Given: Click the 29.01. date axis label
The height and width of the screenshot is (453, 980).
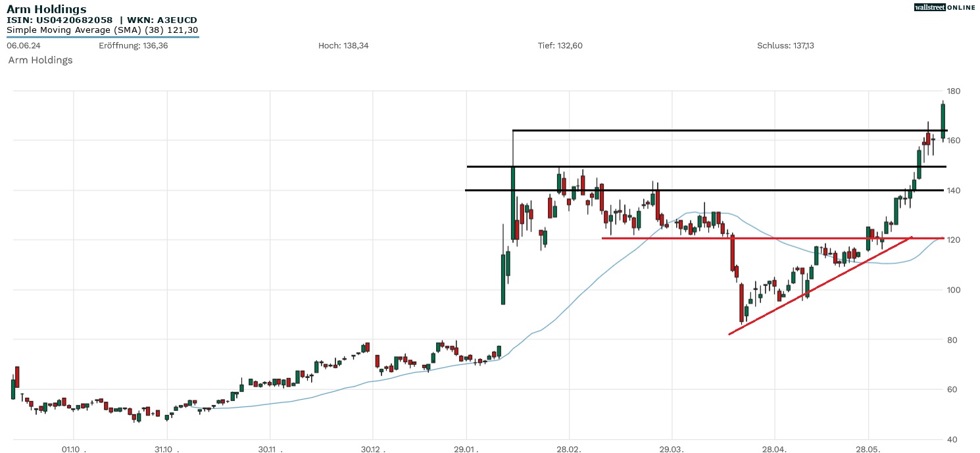Looking at the screenshot, I should point(466,450).
